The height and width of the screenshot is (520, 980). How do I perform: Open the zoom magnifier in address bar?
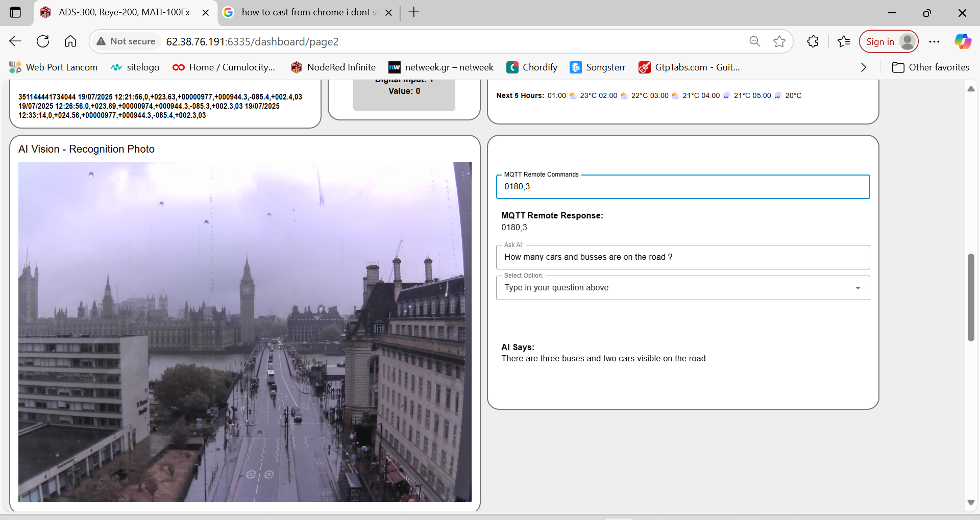pyautogui.click(x=754, y=41)
